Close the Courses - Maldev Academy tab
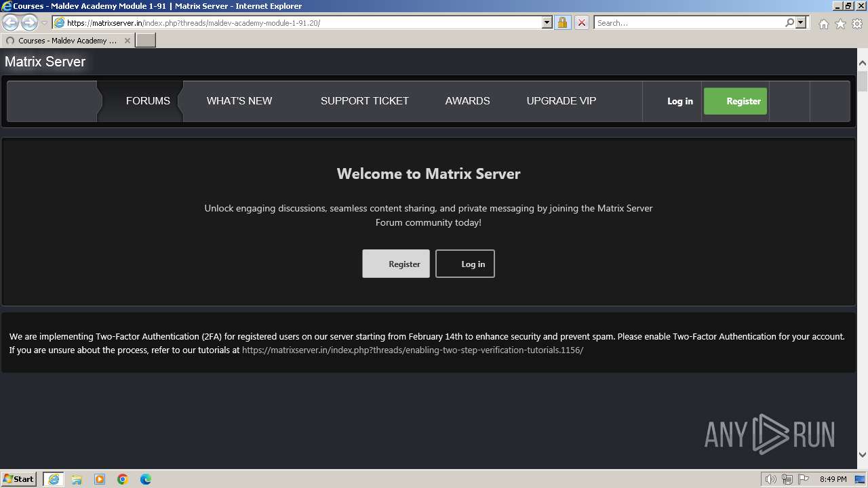Image resolution: width=868 pixels, height=488 pixels. tap(127, 41)
